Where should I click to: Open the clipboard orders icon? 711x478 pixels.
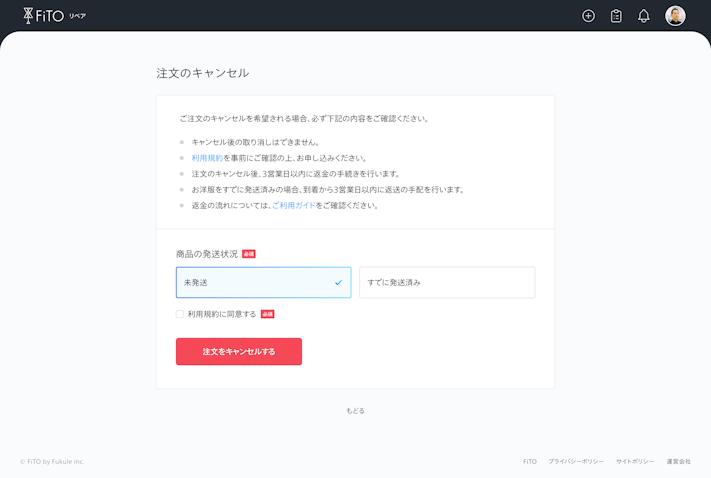616,16
